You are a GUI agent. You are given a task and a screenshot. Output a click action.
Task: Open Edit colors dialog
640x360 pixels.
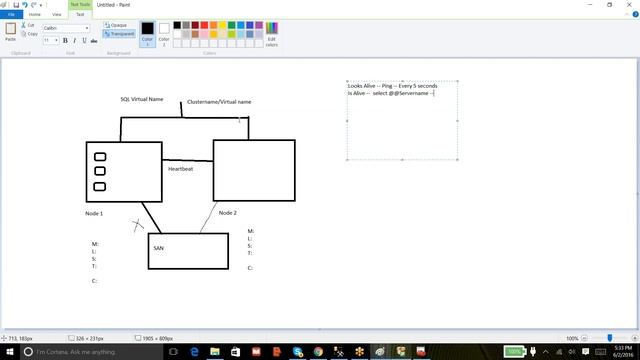click(272, 34)
